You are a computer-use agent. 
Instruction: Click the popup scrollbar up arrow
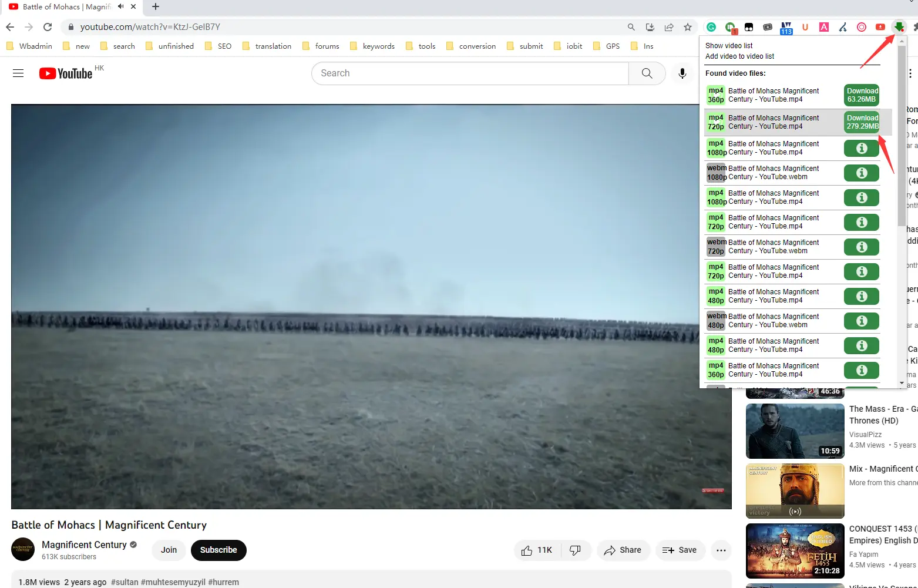pyautogui.click(x=902, y=40)
